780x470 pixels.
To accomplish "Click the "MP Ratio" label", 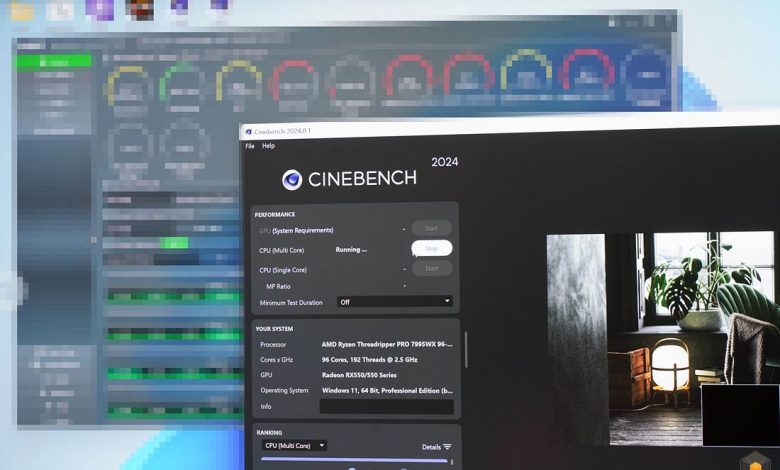I will coord(278,286).
